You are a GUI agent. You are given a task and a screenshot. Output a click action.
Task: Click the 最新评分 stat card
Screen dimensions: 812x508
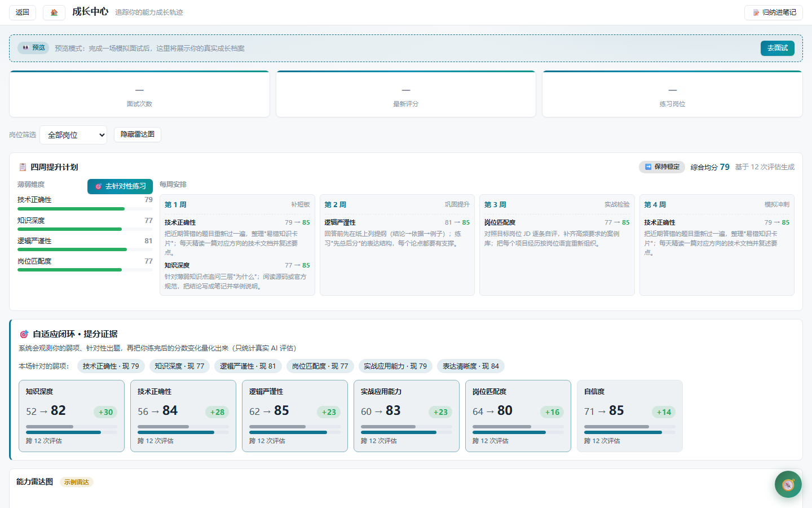click(x=406, y=94)
